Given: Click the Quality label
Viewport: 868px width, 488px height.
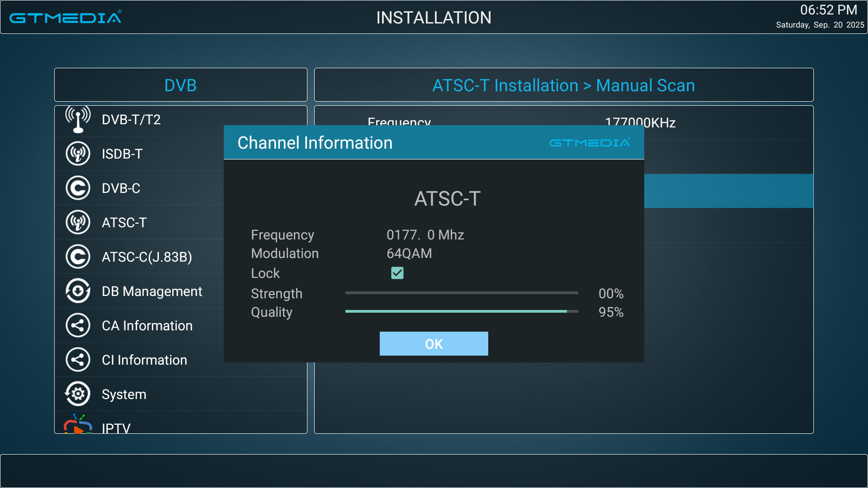Looking at the screenshot, I should click(x=272, y=312).
